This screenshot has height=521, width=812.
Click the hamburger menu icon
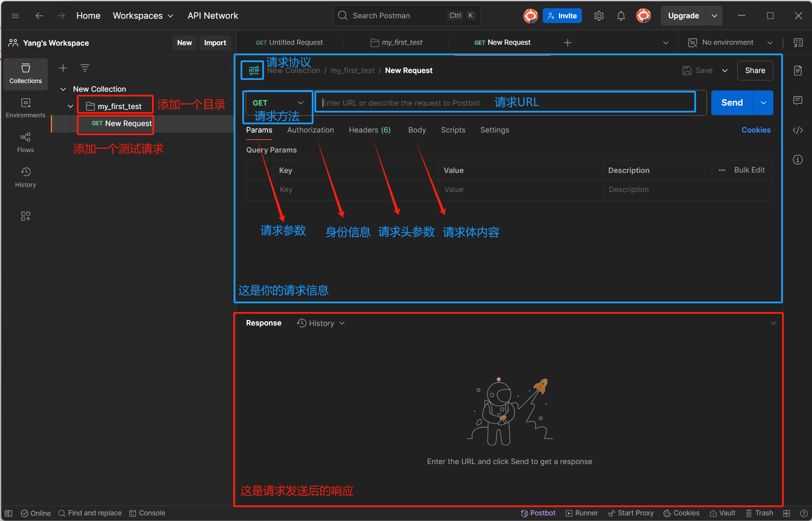tap(15, 16)
